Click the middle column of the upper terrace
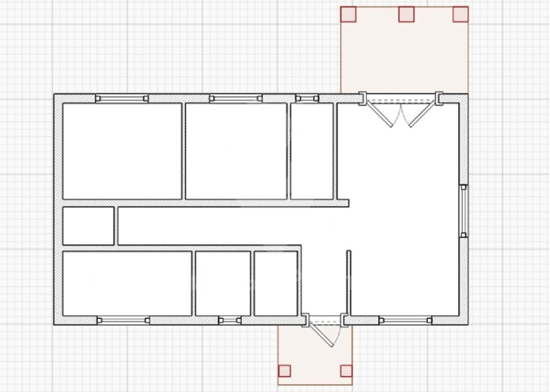 click(x=406, y=14)
